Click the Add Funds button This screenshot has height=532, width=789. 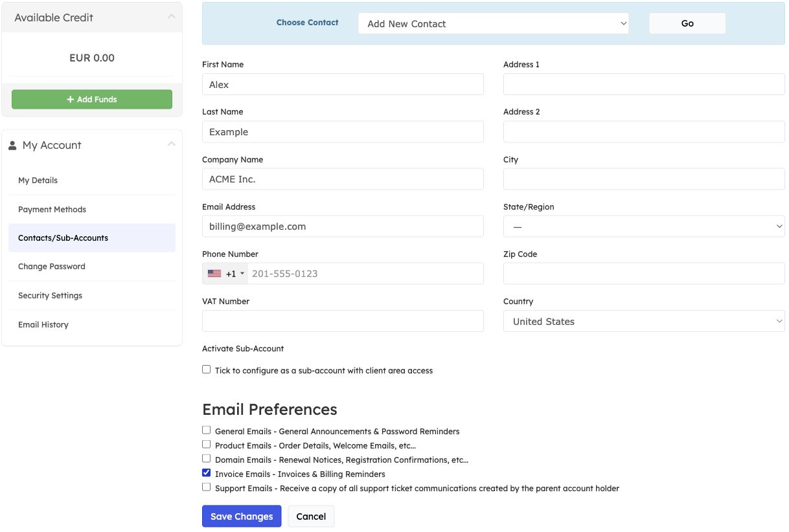[x=92, y=100]
